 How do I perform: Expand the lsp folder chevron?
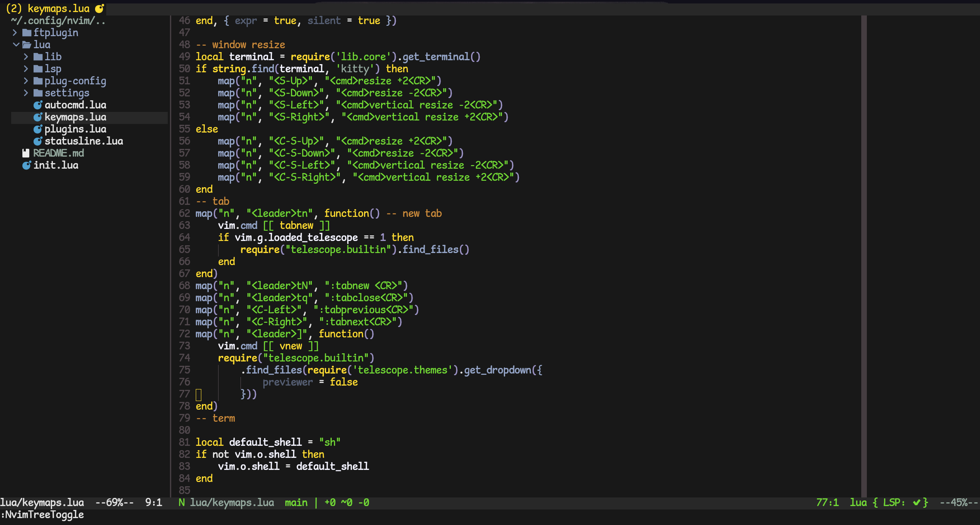26,69
